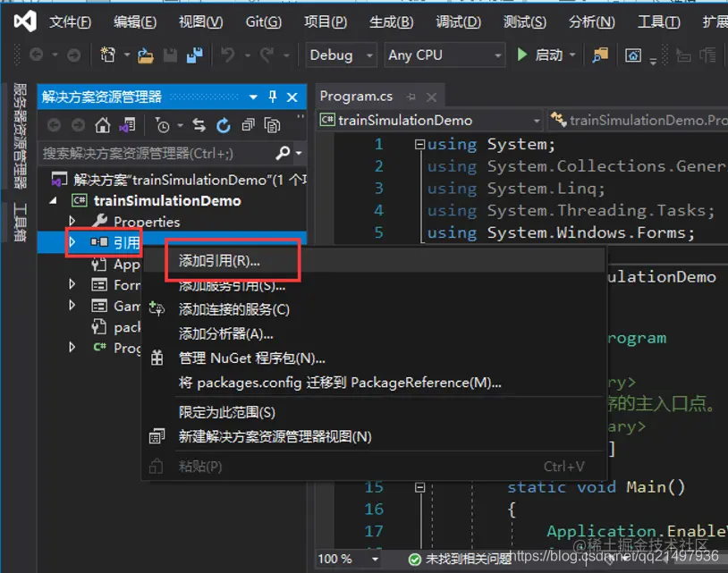728x573 pixels.
Task: Click the open file folder icon
Action: pos(145,55)
